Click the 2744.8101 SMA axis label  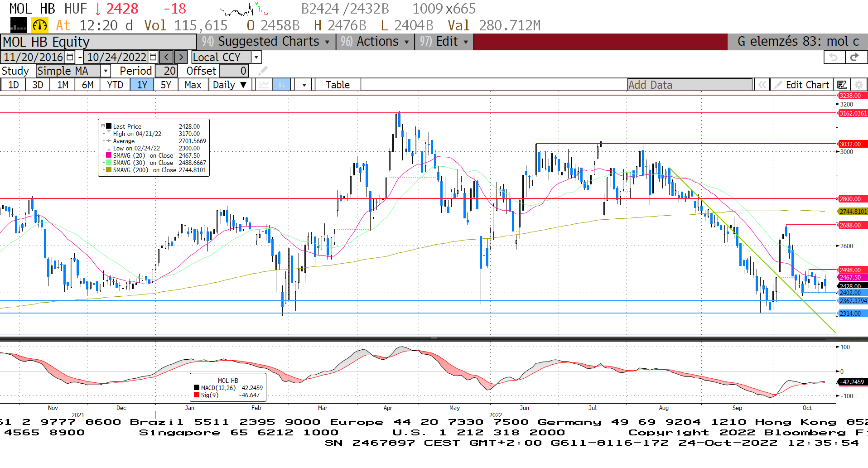pos(853,212)
